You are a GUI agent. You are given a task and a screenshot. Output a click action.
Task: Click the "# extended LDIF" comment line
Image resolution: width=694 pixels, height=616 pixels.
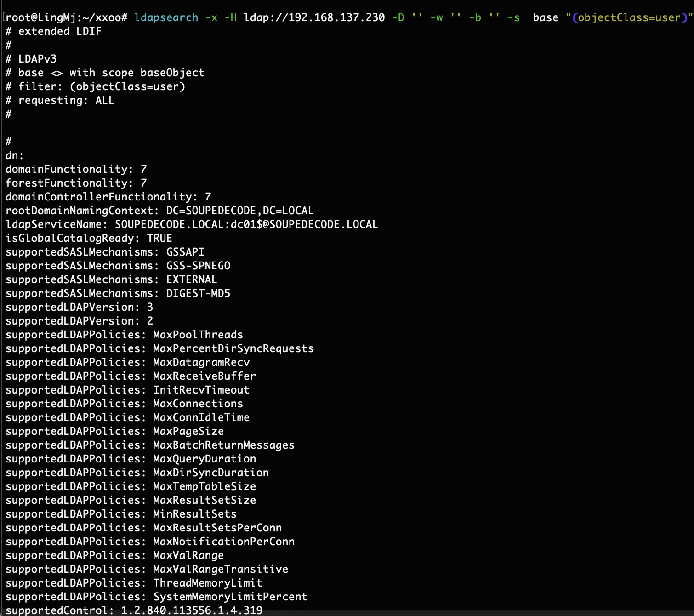click(x=53, y=31)
